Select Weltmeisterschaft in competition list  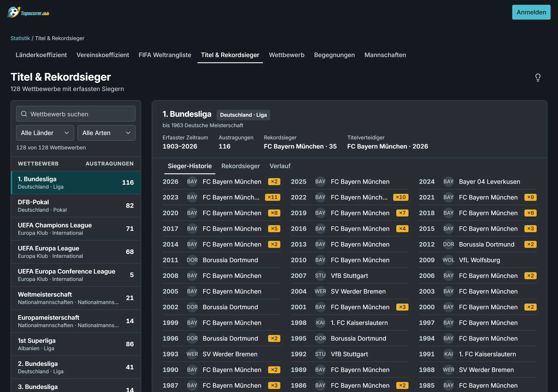76,298
